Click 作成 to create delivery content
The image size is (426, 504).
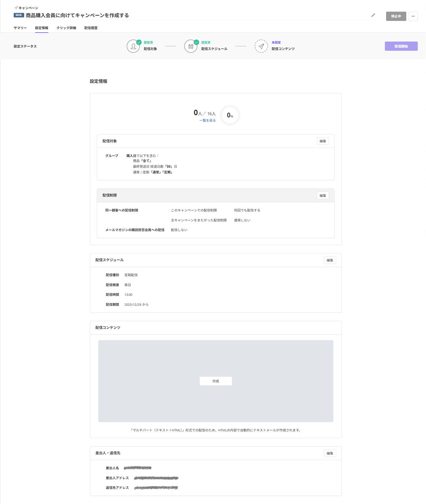tap(216, 381)
